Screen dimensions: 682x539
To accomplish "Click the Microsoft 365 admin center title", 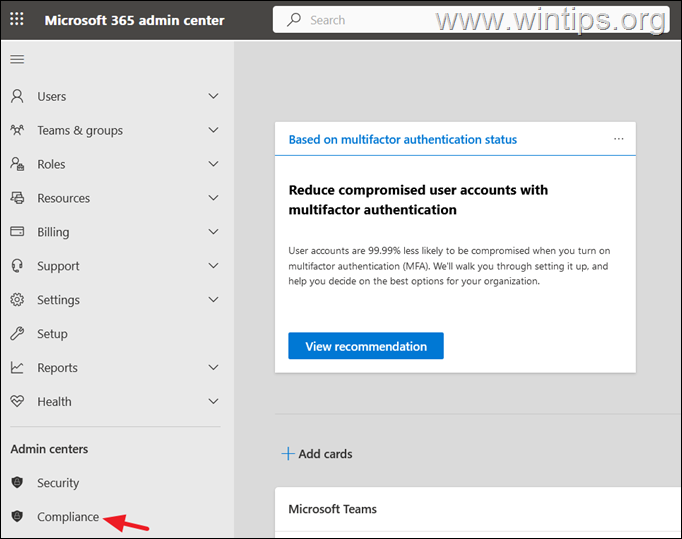I will (x=134, y=20).
